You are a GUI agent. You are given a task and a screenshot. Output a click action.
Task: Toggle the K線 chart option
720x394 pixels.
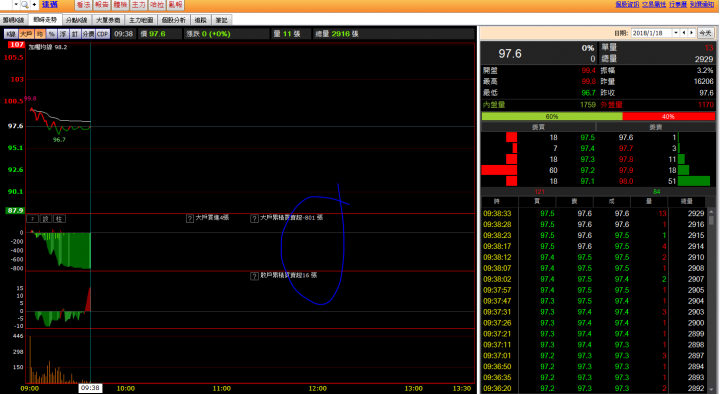(11, 34)
